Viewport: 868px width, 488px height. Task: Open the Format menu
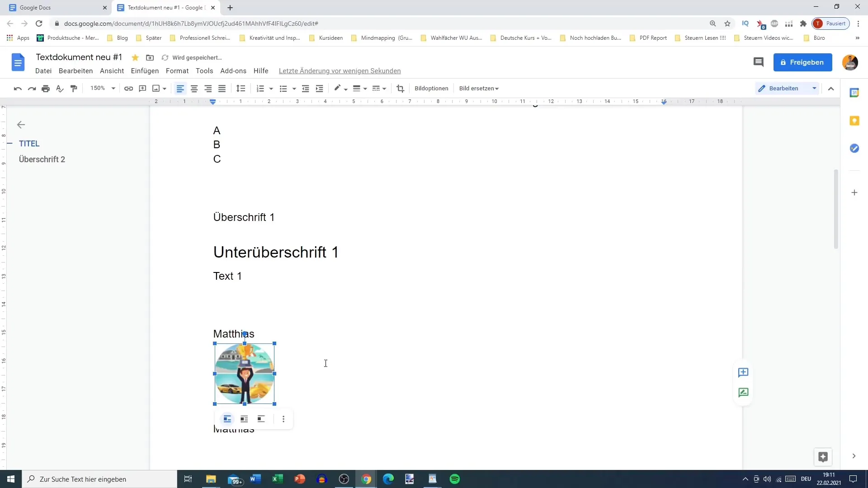pyautogui.click(x=177, y=71)
